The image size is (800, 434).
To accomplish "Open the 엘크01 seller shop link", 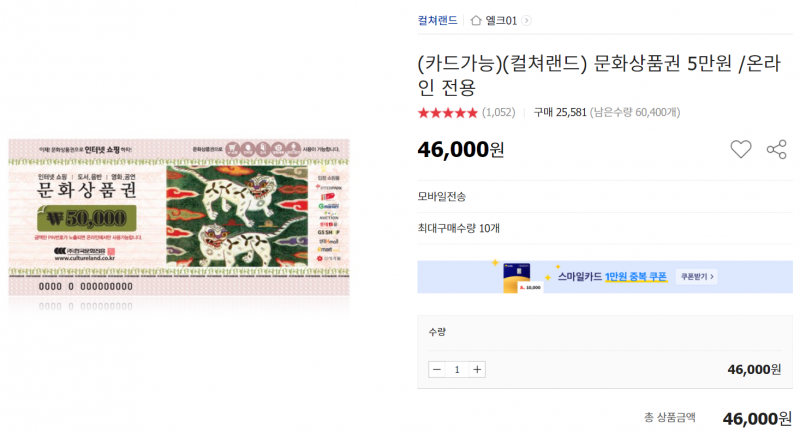I will [x=501, y=20].
